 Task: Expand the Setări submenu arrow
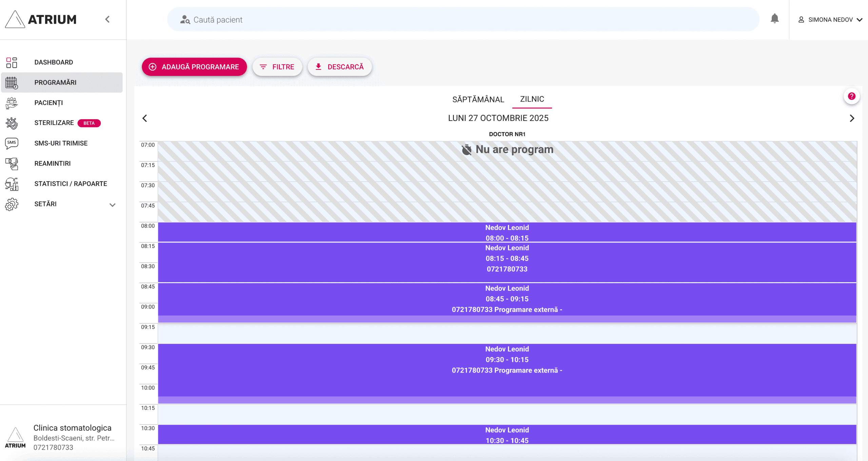(113, 205)
